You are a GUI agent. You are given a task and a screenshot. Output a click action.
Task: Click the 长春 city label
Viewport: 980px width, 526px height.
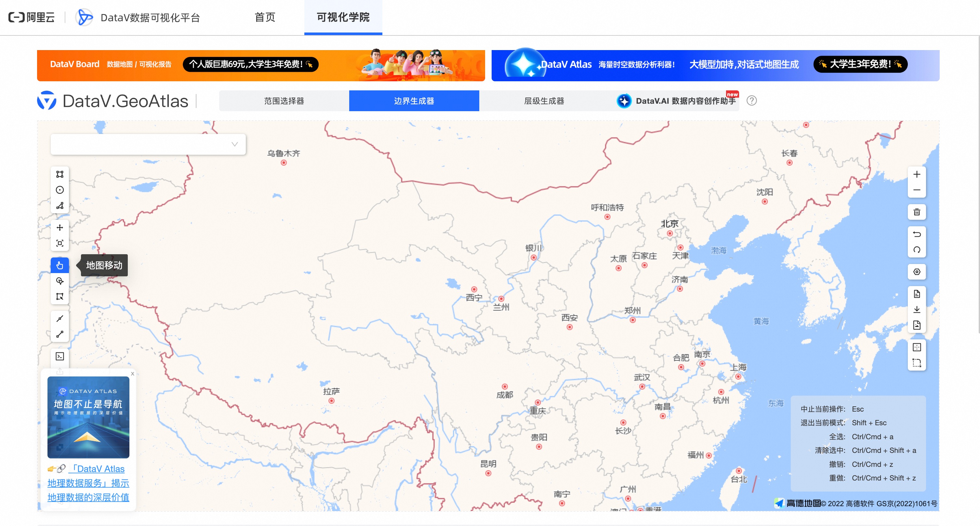pos(789,153)
